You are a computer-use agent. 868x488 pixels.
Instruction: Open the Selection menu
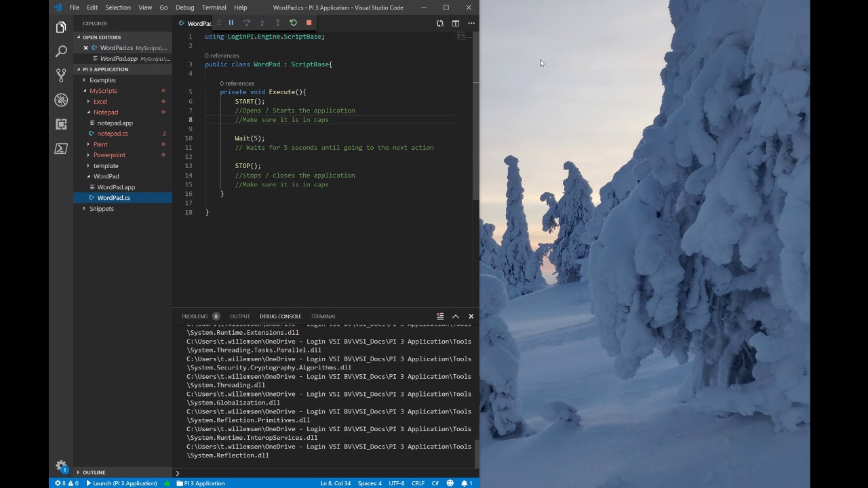(117, 7)
